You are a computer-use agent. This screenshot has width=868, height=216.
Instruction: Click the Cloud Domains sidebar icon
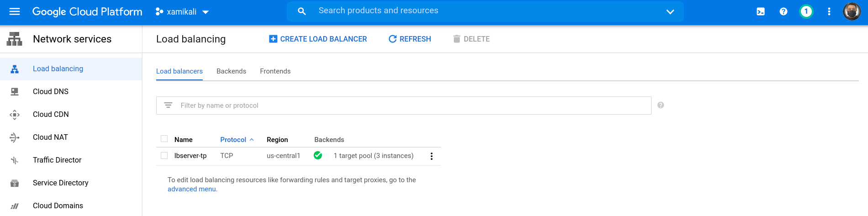tap(15, 206)
